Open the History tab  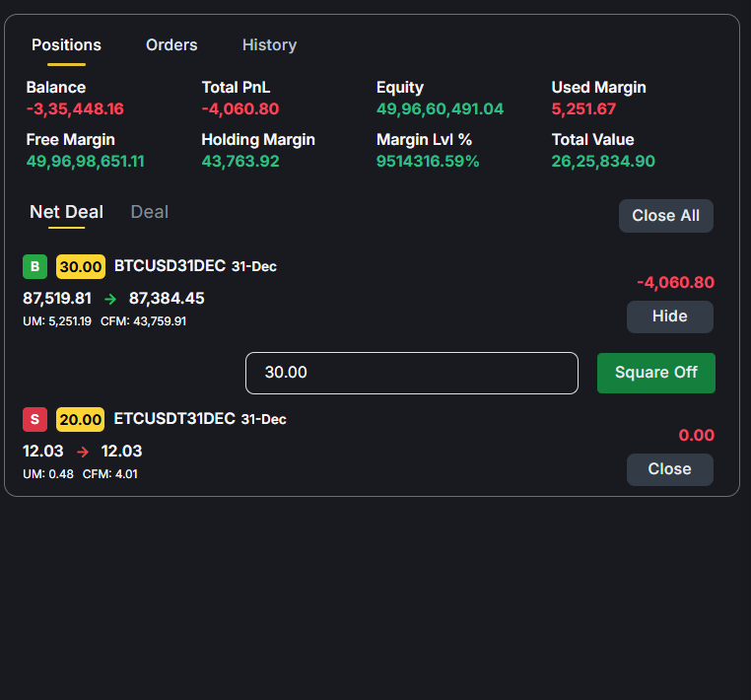pos(269,45)
